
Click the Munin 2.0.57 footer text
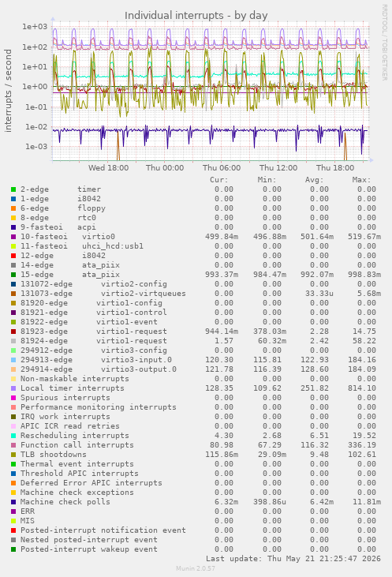point(196,568)
